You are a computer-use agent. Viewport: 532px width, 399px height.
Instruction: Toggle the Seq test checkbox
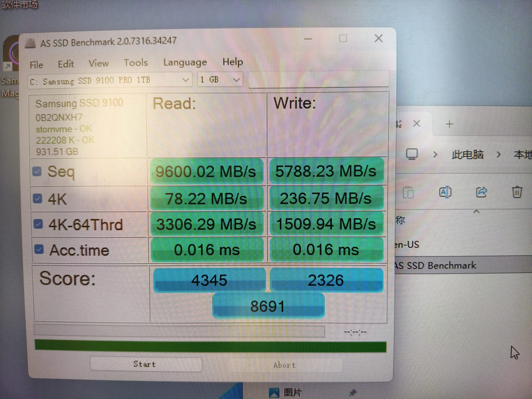(37, 172)
